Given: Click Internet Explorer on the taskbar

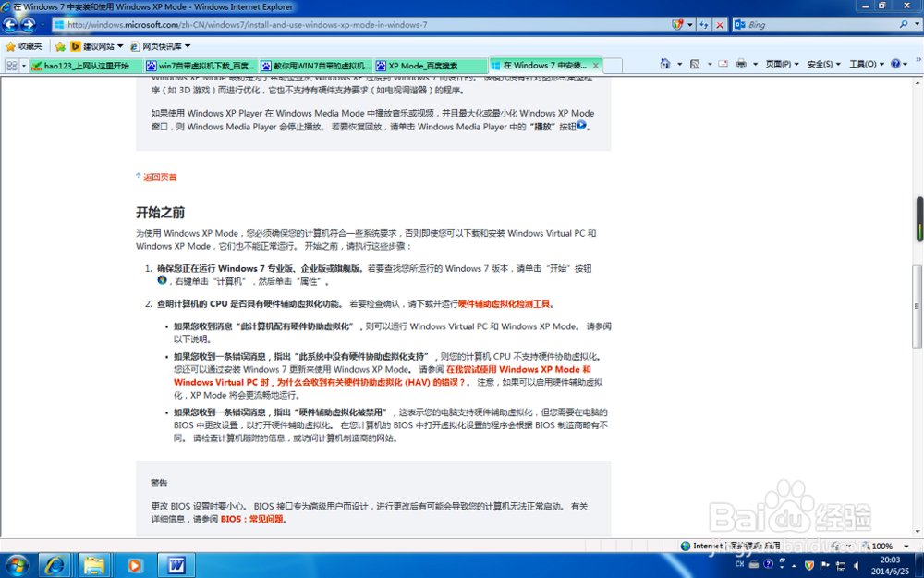Looking at the screenshot, I should point(55,565).
